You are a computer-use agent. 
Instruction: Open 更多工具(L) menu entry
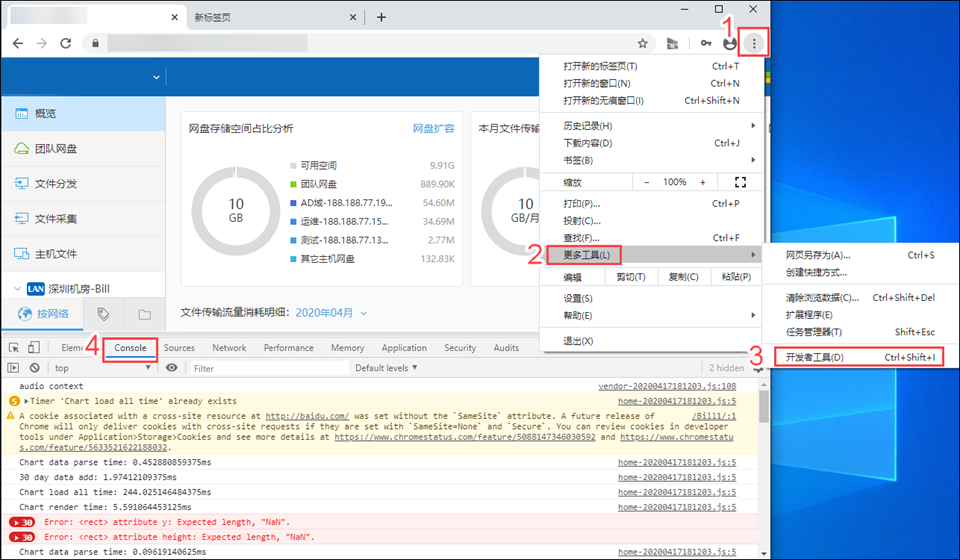click(651, 255)
